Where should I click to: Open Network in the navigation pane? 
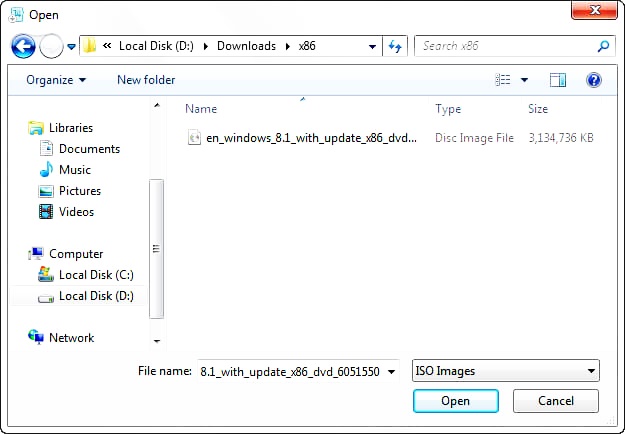click(71, 338)
